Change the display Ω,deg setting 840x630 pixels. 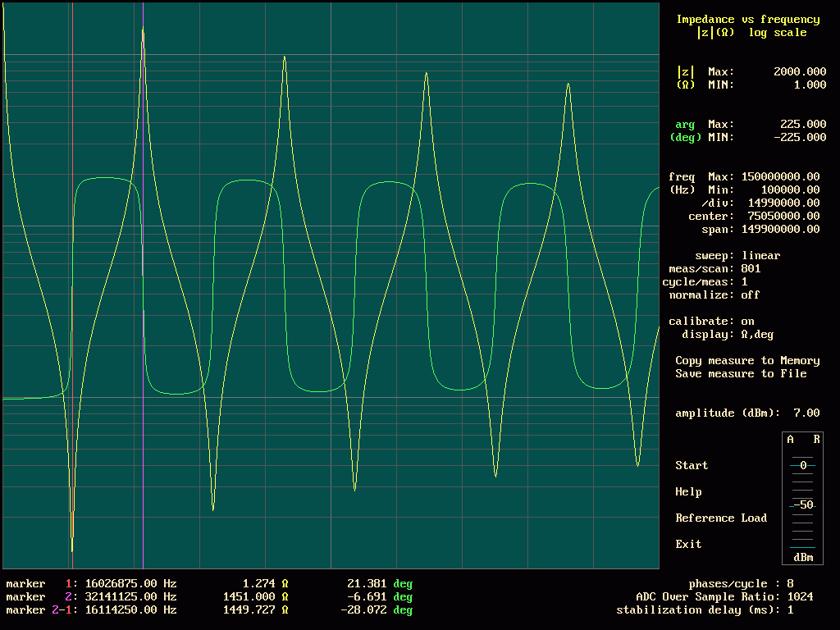click(x=757, y=335)
